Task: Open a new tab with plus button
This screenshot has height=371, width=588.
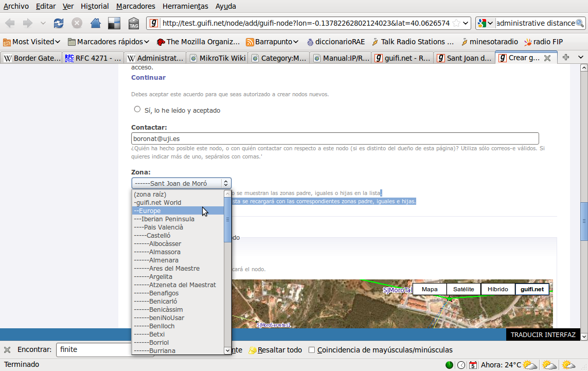Action: tap(566, 58)
